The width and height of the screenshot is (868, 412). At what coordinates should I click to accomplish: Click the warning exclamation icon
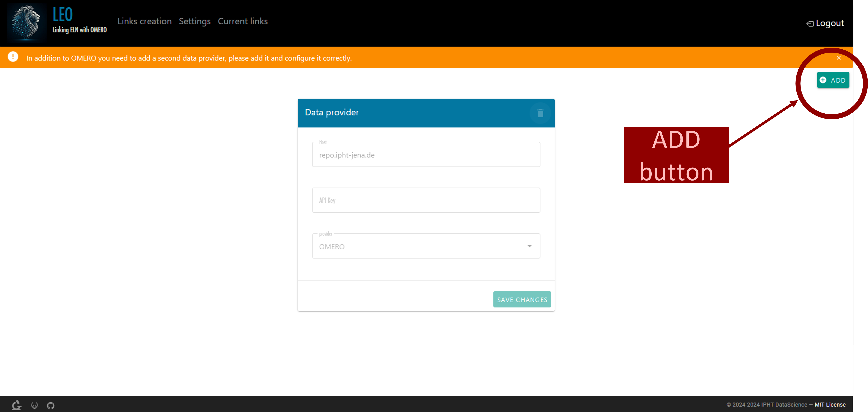[x=13, y=57]
